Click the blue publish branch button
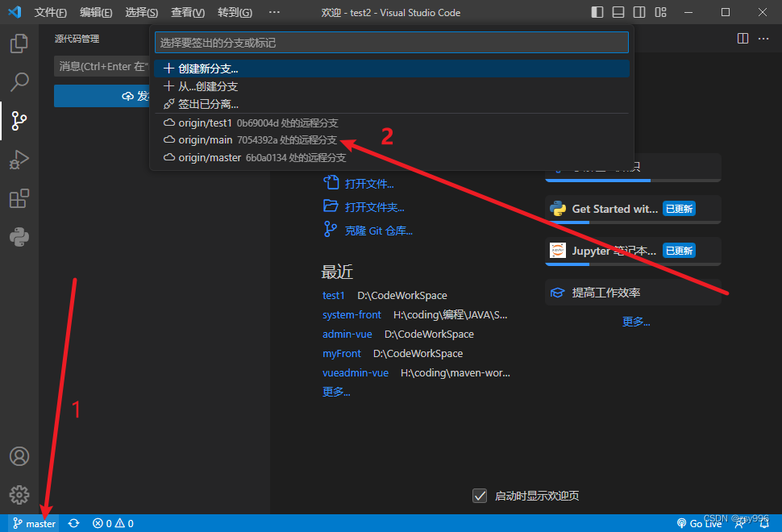782x532 pixels. [x=102, y=96]
